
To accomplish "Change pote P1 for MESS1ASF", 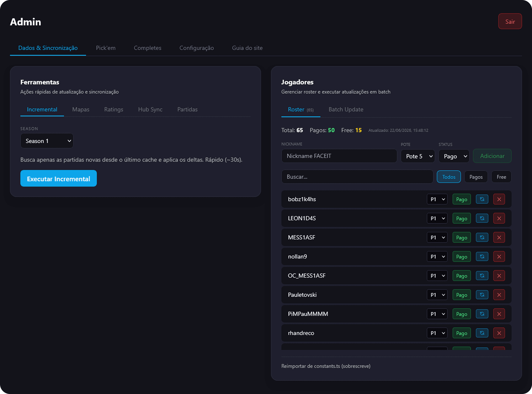I will (437, 237).
